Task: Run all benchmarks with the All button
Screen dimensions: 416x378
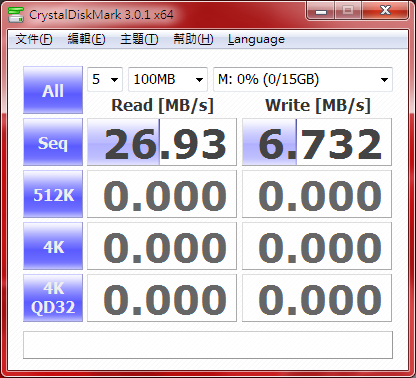Action: pyautogui.click(x=53, y=90)
